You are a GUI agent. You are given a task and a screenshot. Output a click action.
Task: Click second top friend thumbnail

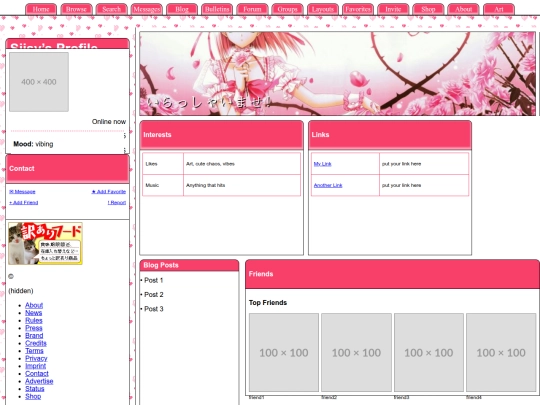point(356,352)
